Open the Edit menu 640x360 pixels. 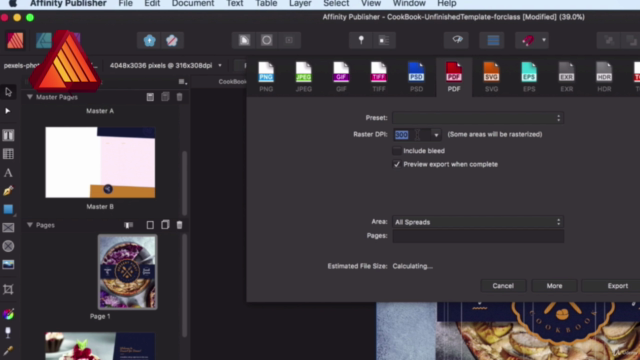152,4
